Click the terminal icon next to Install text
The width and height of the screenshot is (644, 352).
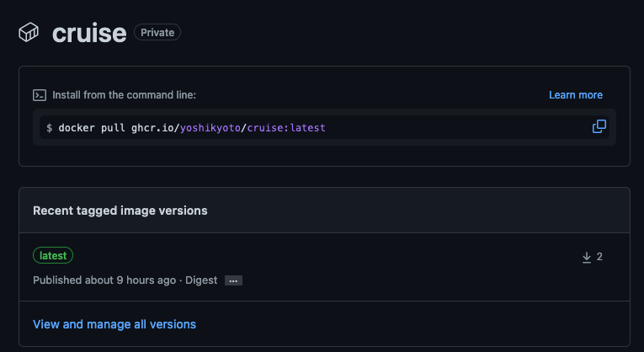coord(40,95)
